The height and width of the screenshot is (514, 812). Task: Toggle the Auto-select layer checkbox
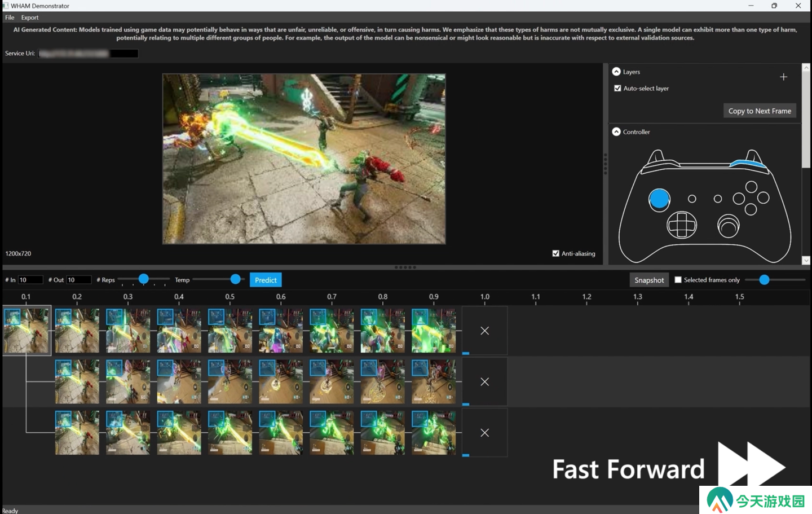[x=617, y=88]
